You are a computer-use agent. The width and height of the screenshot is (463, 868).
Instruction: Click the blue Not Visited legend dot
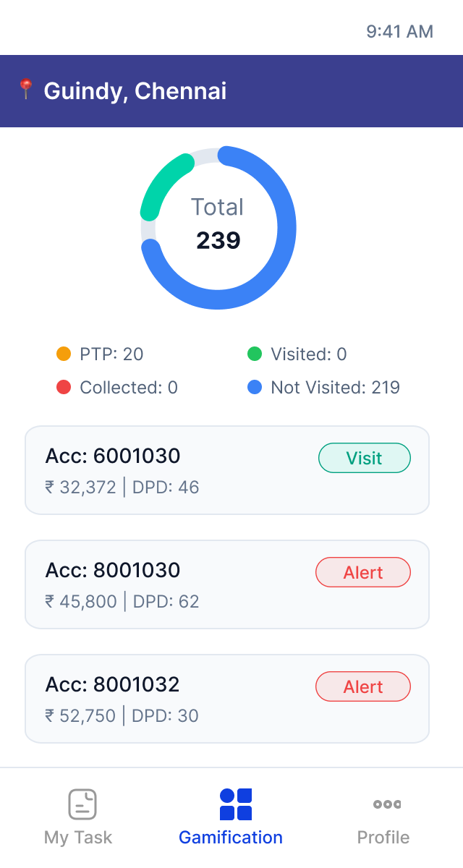point(255,388)
